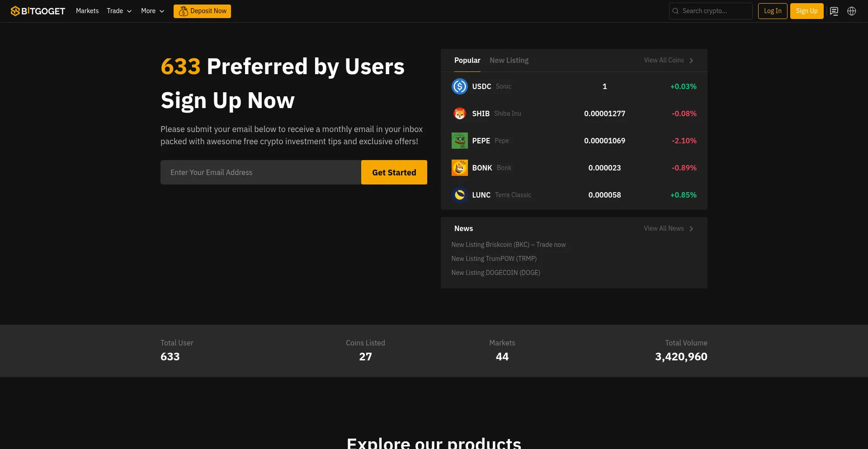Viewport: 868px width, 449px height.
Task: Click the Enter Your Email Address field
Action: [260, 172]
